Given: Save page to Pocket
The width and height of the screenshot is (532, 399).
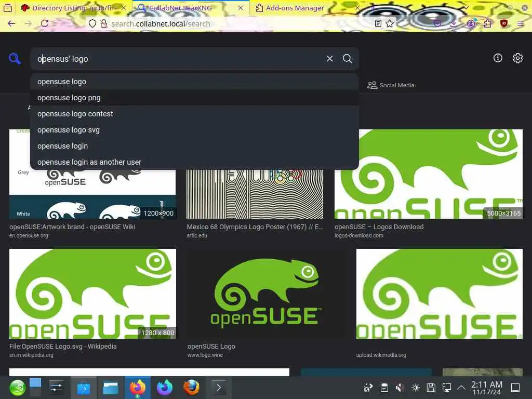Looking at the screenshot, I should 437,23.
